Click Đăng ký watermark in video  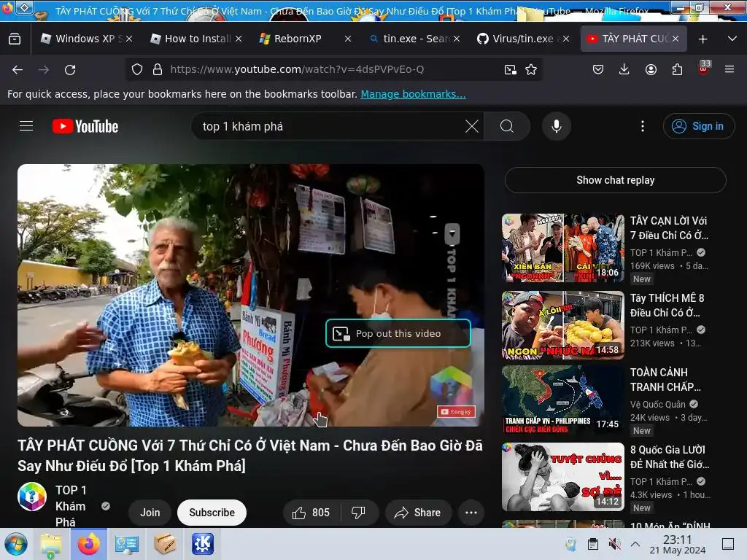(456, 412)
